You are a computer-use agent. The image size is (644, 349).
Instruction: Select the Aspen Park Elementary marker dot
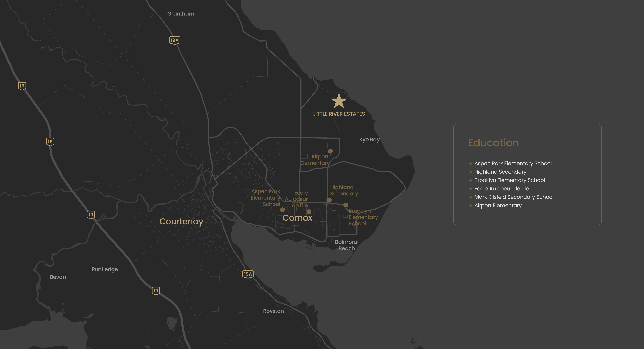tap(283, 210)
